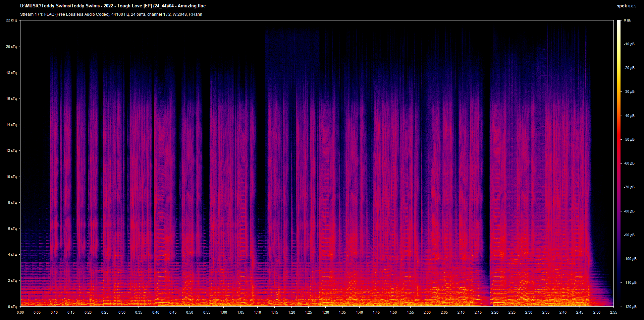Image resolution: width=644 pixels, height=320 pixels.
Task: Click the stream info line with FLAC codec
Action: [x=111, y=14]
